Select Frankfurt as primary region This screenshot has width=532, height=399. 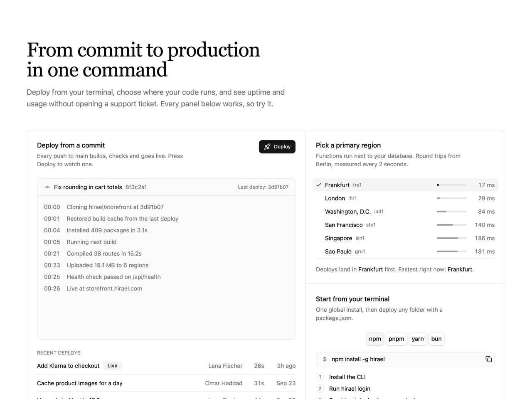click(x=405, y=185)
